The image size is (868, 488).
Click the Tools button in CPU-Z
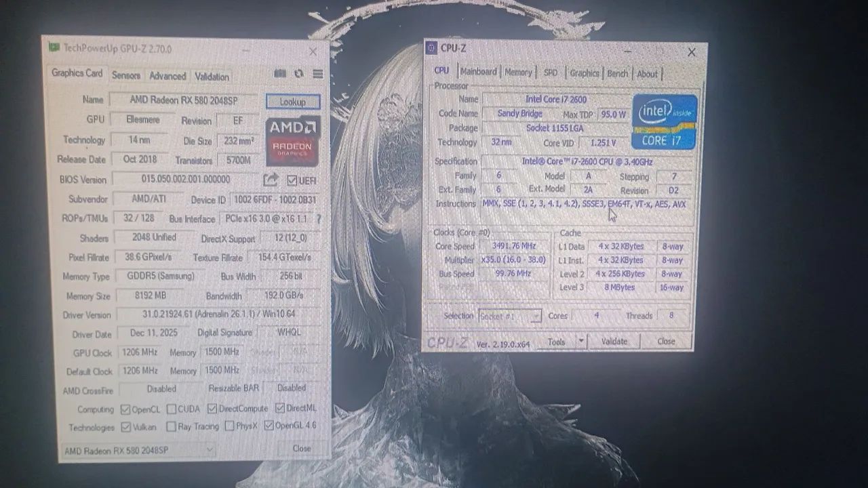pyautogui.click(x=556, y=342)
